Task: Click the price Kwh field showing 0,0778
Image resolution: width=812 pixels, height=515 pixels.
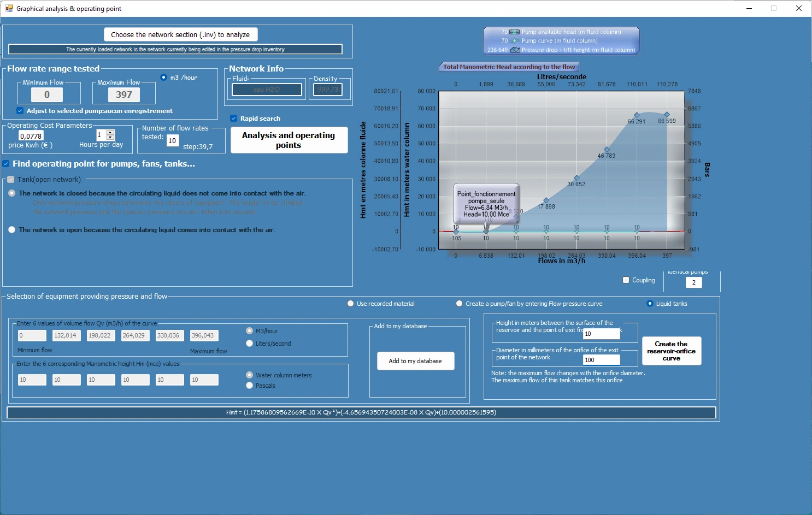Action: pyautogui.click(x=31, y=136)
